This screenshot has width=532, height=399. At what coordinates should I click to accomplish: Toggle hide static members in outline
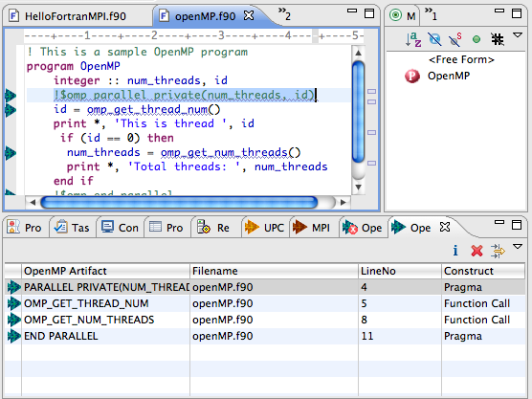(x=455, y=39)
